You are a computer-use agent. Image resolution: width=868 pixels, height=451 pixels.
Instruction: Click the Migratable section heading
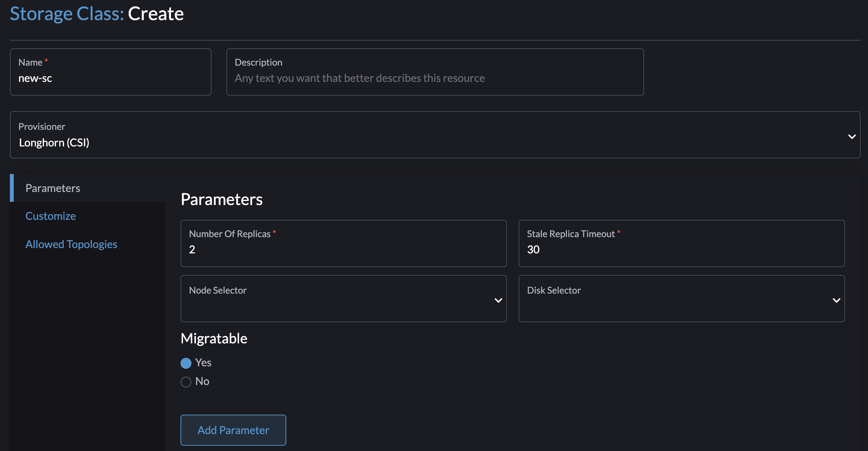tap(214, 338)
